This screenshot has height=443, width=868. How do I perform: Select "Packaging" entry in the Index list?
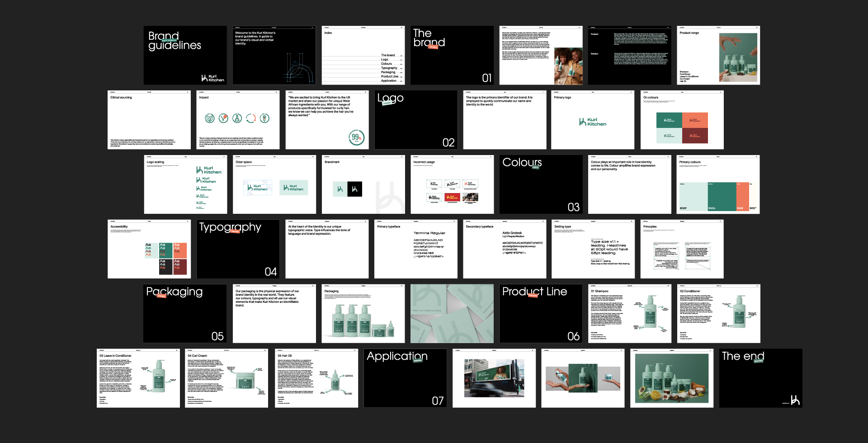coord(388,72)
